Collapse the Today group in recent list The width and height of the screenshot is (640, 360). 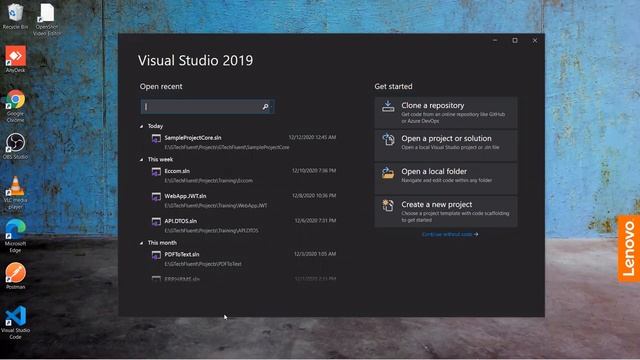pos(142,127)
